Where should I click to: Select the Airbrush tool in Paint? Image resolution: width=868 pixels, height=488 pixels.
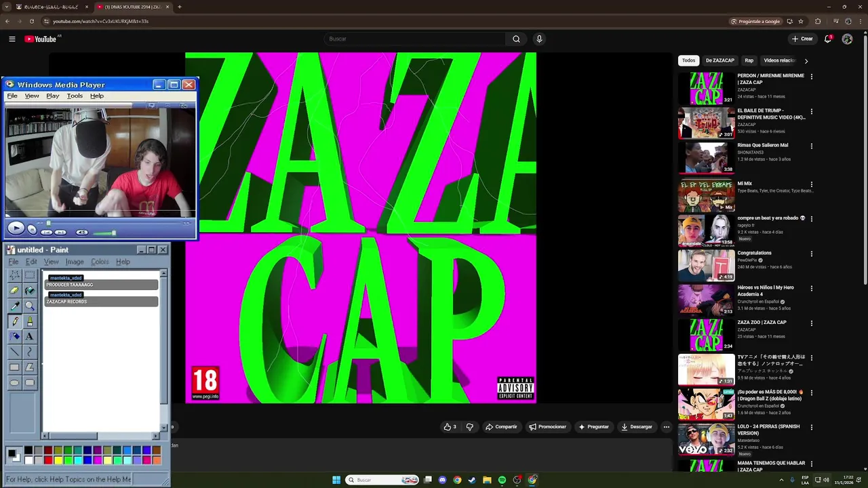pos(14,337)
